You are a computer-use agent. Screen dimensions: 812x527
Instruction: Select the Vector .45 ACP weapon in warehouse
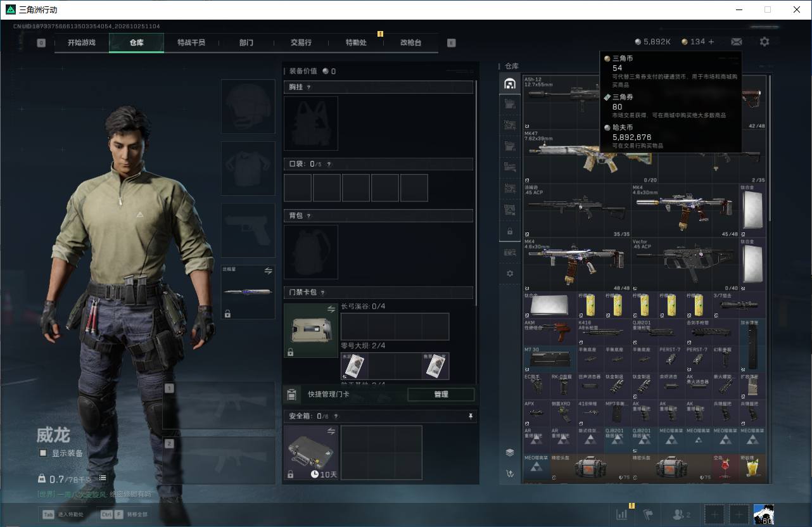click(685, 265)
